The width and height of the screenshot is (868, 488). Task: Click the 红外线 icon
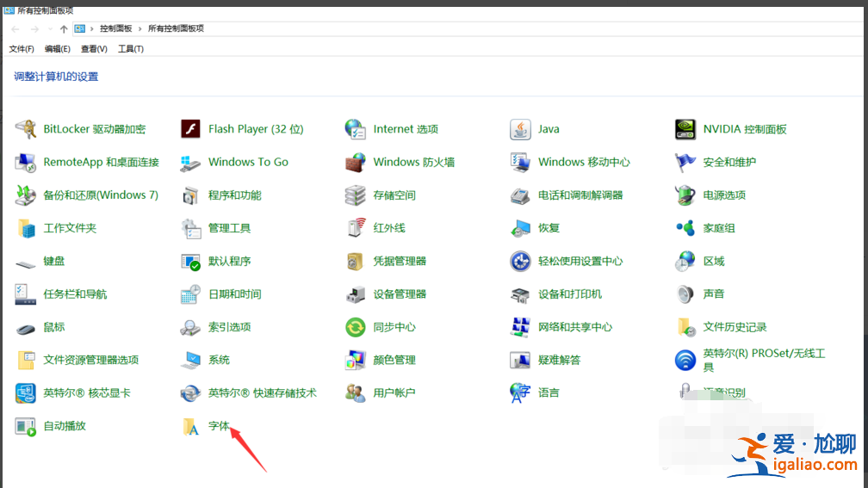click(x=356, y=228)
